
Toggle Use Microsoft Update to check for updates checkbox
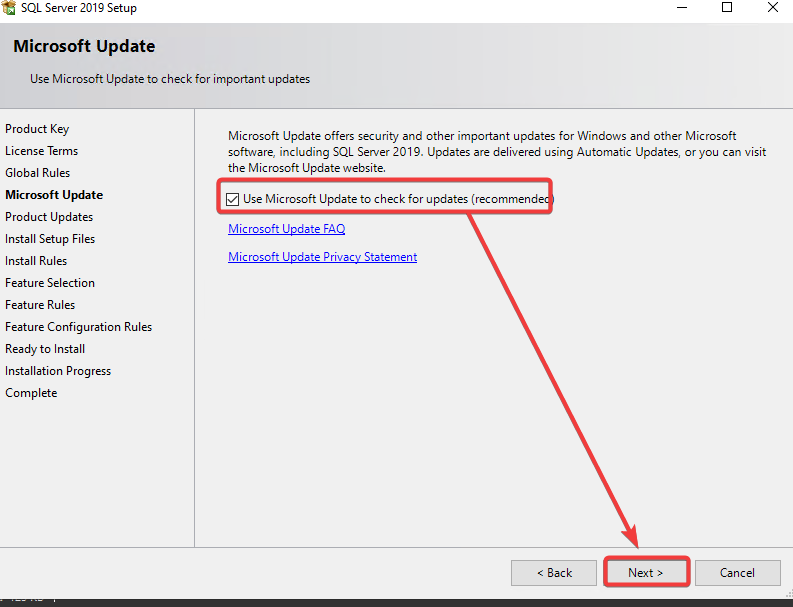(x=232, y=199)
